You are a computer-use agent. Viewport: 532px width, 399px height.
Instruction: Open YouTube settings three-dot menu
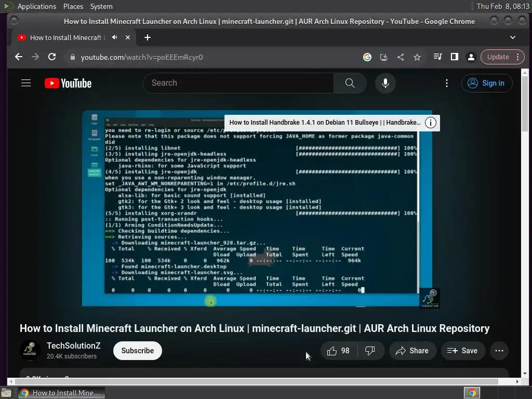coord(446,83)
